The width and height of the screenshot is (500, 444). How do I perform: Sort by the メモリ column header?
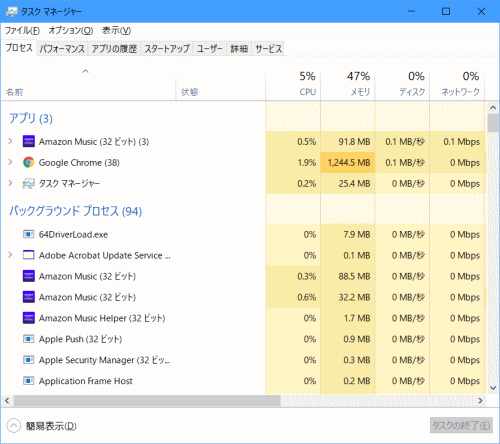(x=348, y=84)
